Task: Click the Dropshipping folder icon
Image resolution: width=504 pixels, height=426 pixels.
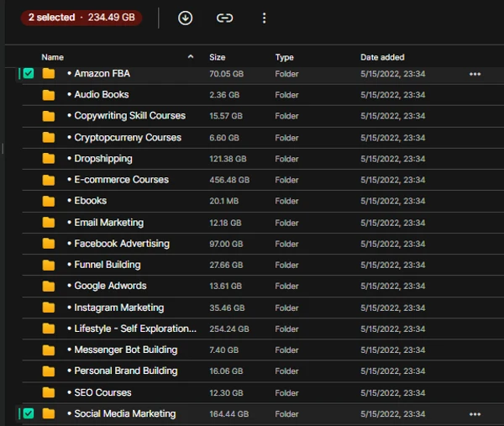Action: click(49, 159)
